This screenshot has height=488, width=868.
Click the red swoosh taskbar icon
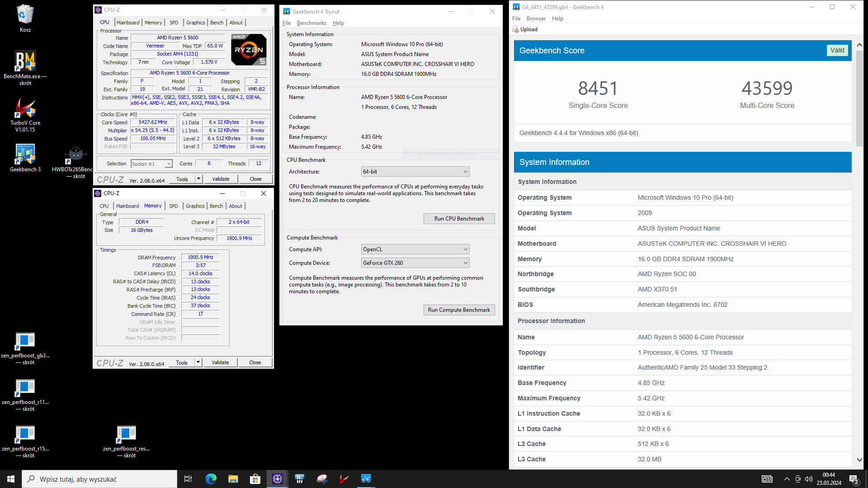click(344, 479)
